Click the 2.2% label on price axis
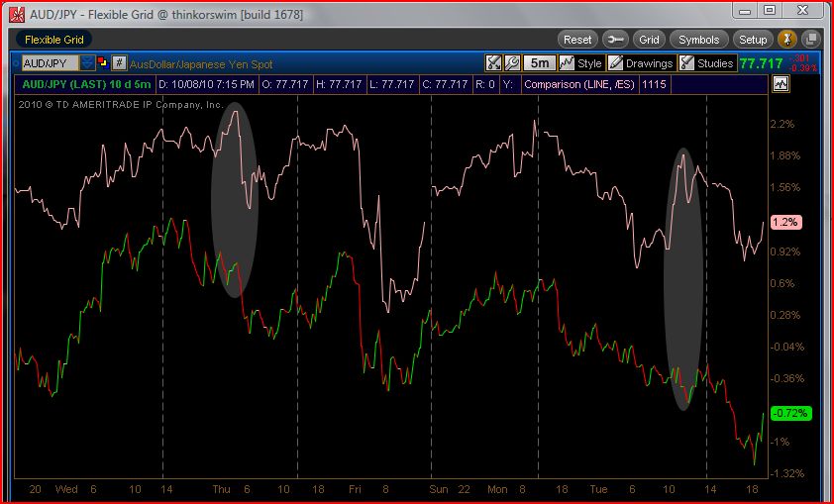 coord(782,124)
